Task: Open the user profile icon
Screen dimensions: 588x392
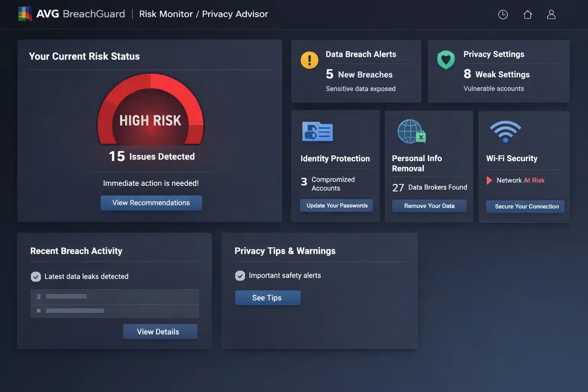Action: (551, 14)
